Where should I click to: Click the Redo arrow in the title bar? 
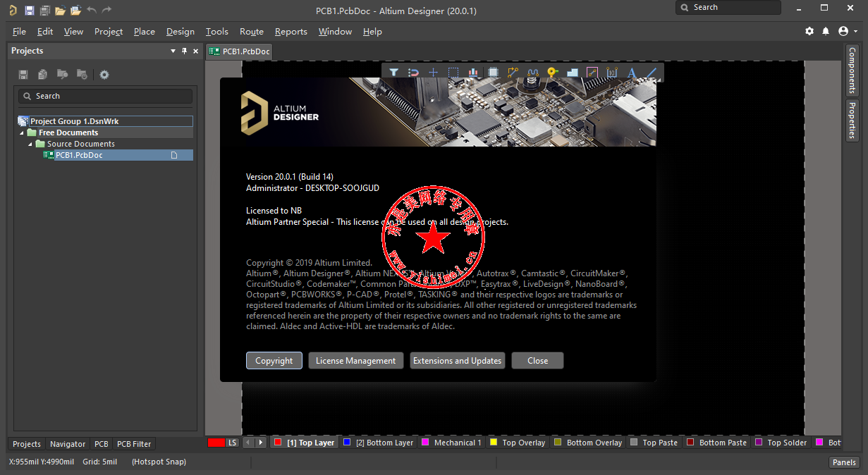(x=107, y=10)
